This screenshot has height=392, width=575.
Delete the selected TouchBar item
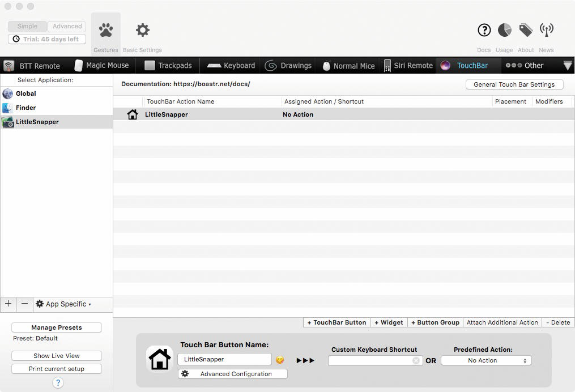[558, 323]
